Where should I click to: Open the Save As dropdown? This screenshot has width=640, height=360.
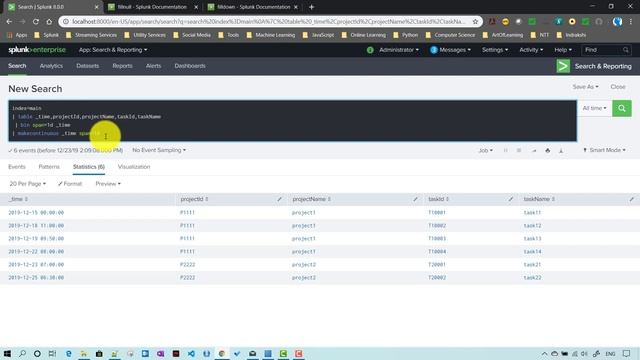tap(585, 87)
